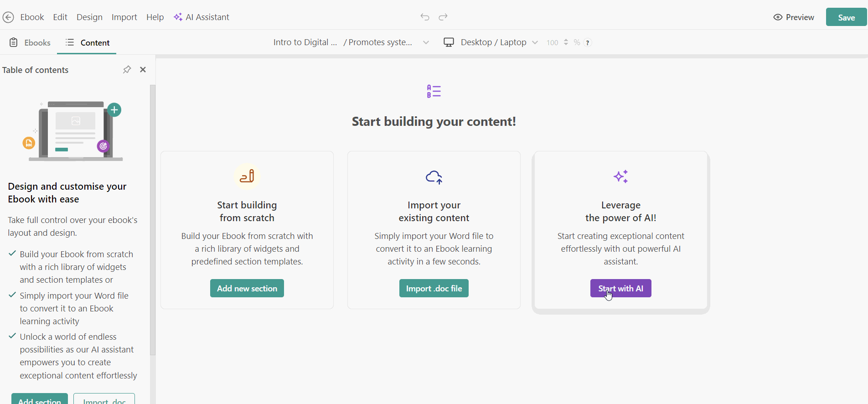The image size is (868, 404).
Task: Click the Add new section button
Action: point(247,288)
